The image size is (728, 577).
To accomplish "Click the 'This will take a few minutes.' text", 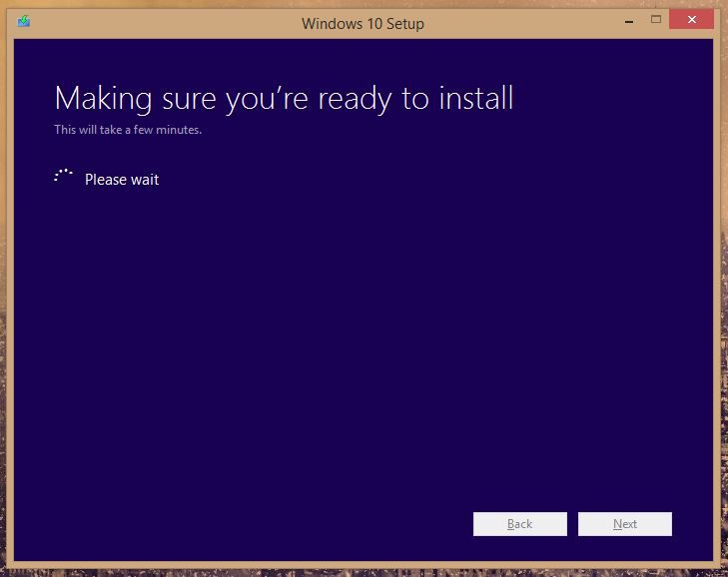I will [128, 130].
